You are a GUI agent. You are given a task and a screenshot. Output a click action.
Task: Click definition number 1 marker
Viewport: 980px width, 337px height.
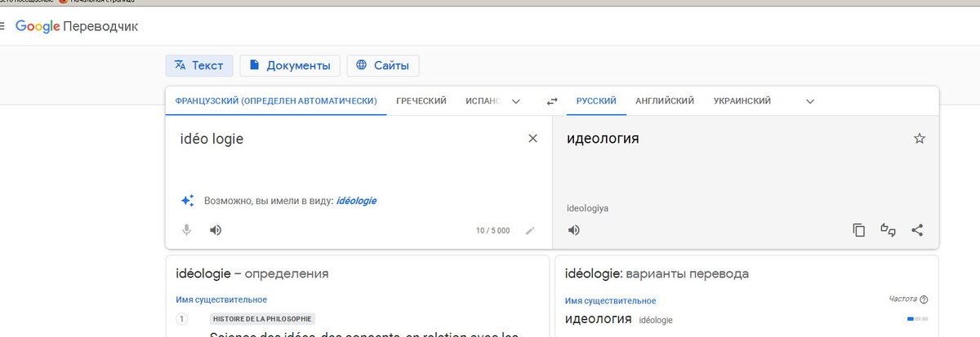tap(182, 319)
